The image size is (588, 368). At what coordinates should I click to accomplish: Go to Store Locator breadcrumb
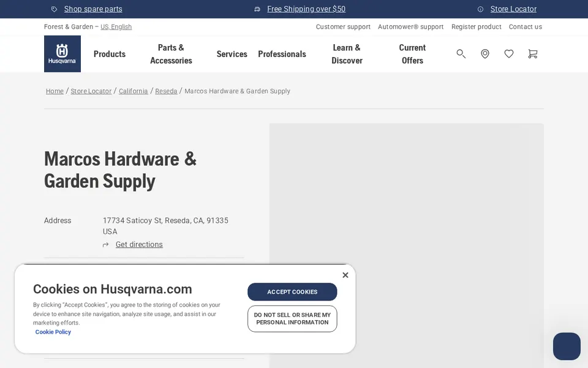pyautogui.click(x=91, y=91)
